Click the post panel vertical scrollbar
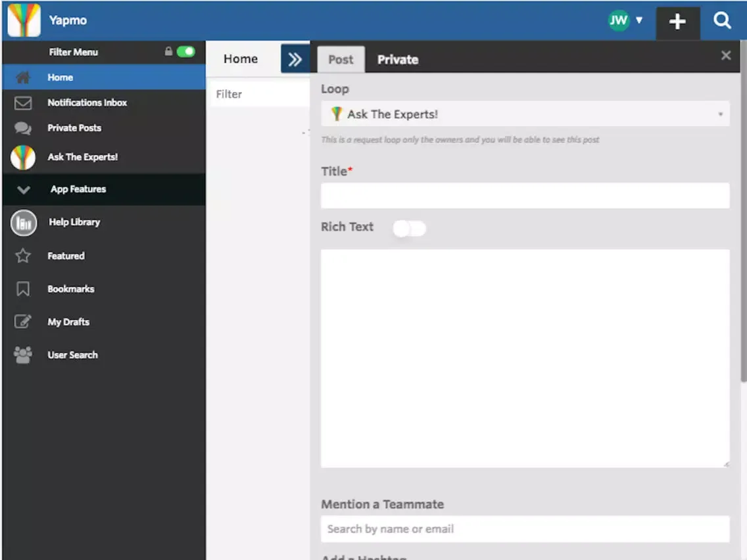 point(743,211)
